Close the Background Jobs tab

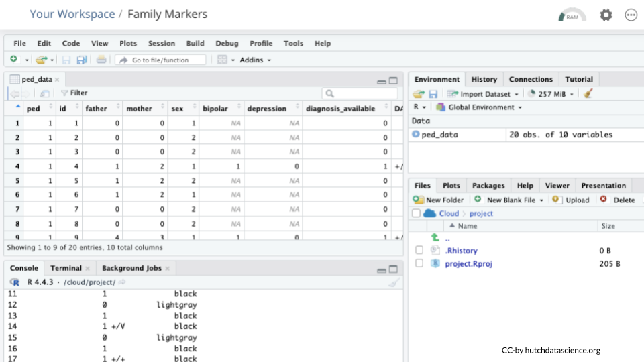(x=168, y=268)
